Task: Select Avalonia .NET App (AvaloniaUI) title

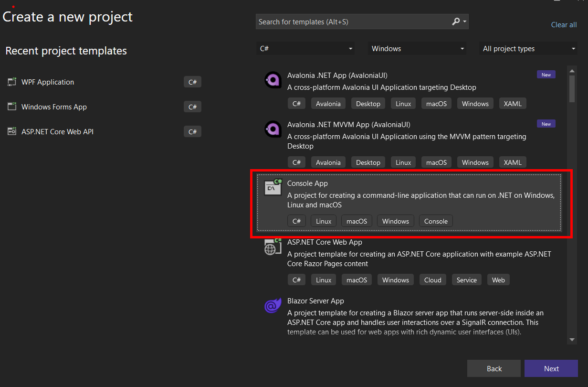Action: (x=337, y=75)
